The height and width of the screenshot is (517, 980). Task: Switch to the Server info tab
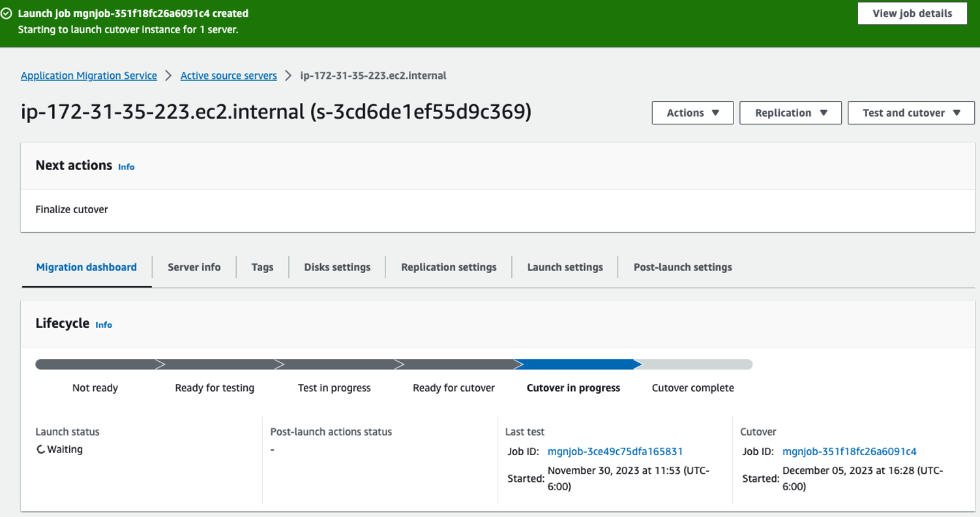[194, 267]
